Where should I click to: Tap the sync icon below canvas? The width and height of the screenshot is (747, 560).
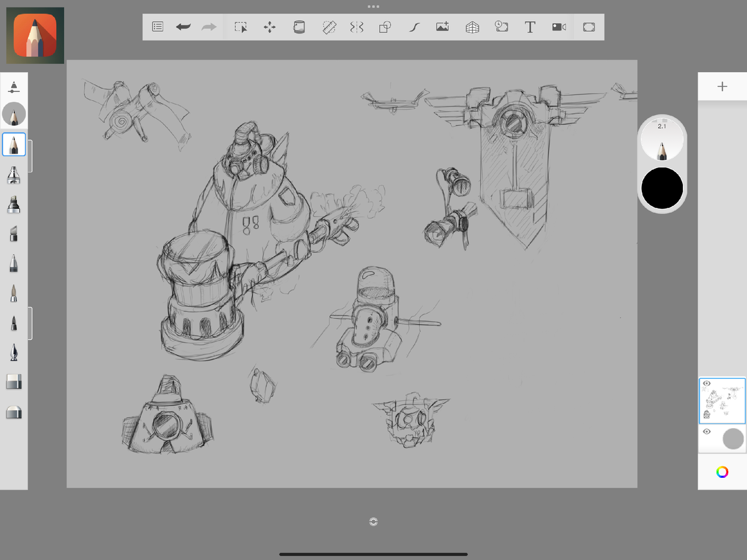pos(373,521)
